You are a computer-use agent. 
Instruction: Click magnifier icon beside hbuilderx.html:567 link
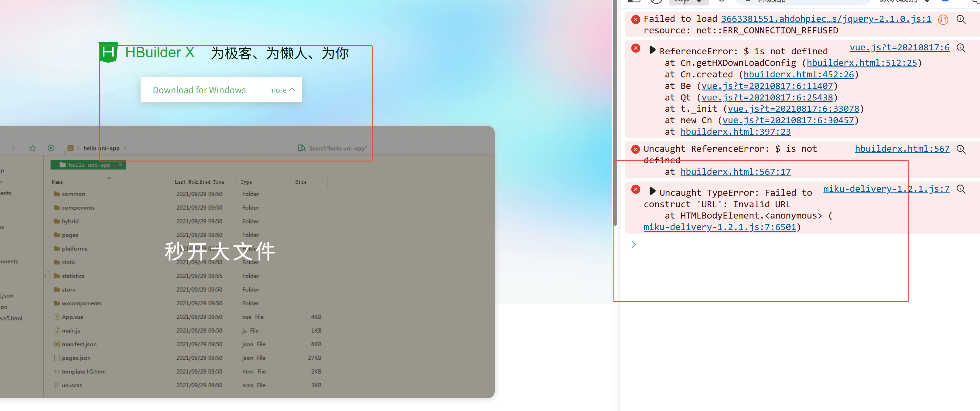961,149
